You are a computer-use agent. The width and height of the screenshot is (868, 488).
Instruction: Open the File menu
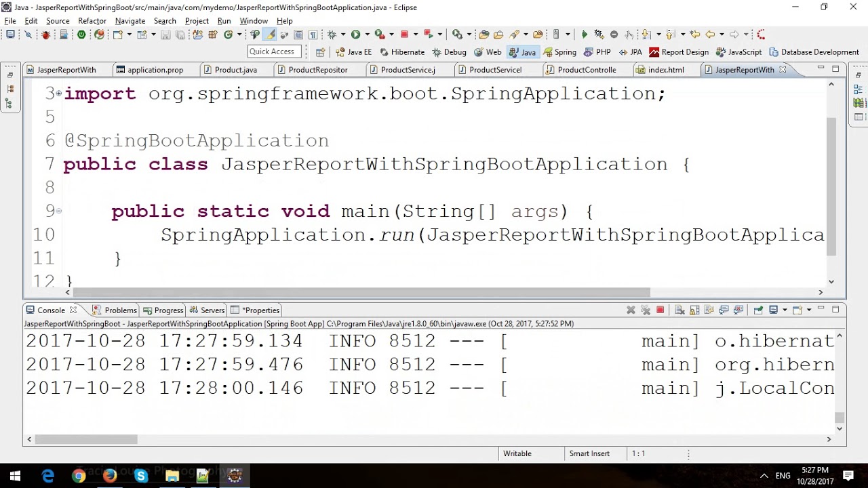[x=10, y=21]
